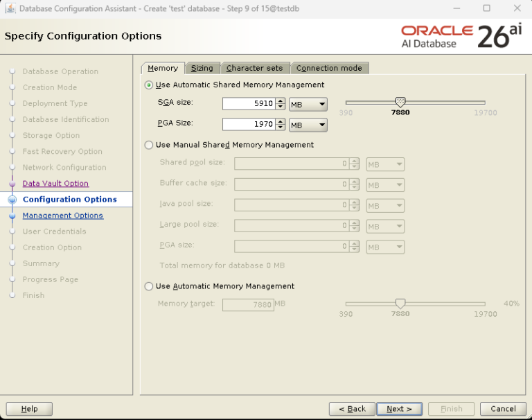
Task: Click the Memory target value field
Action: pyautogui.click(x=248, y=304)
